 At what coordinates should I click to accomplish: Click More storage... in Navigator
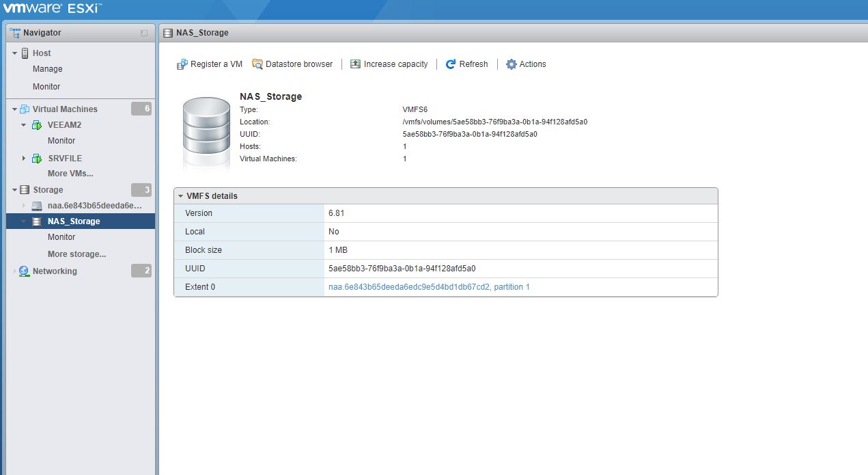(76, 254)
